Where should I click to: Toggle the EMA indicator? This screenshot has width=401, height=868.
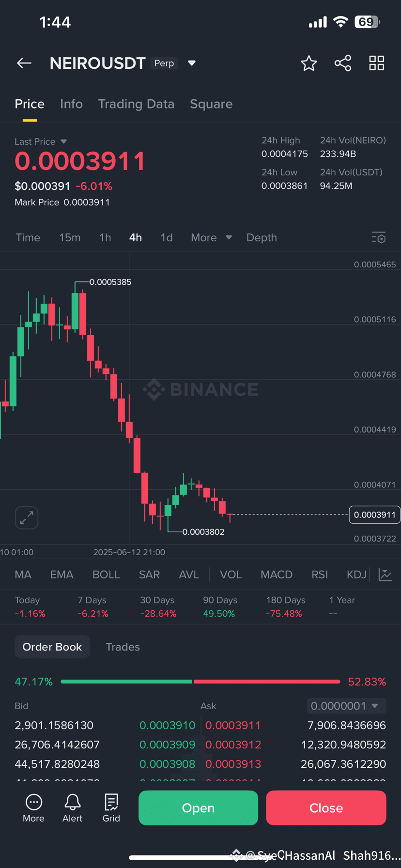pyautogui.click(x=62, y=574)
